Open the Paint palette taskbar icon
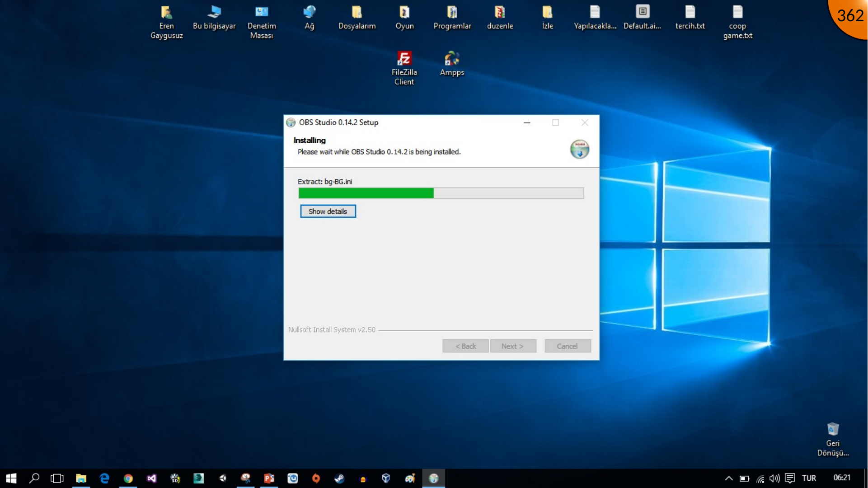The image size is (868, 488). click(410, 478)
